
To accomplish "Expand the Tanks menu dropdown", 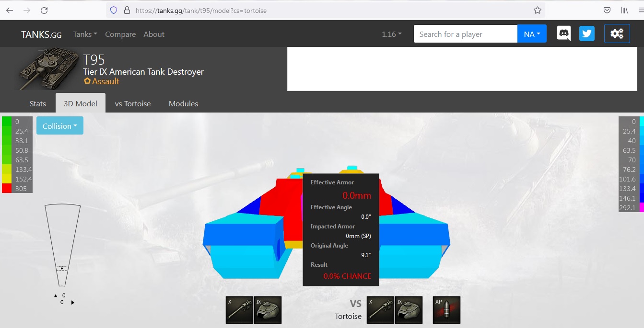I will pos(85,34).
